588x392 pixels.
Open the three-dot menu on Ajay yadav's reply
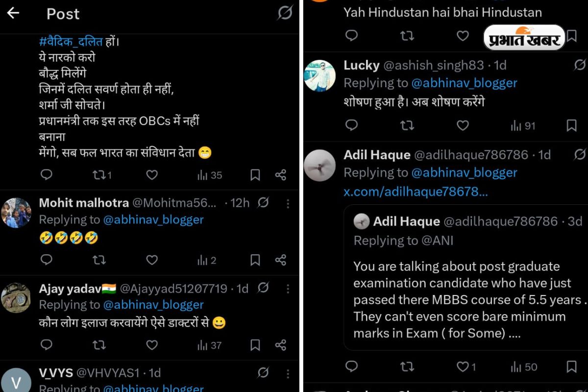click(288, 289)
